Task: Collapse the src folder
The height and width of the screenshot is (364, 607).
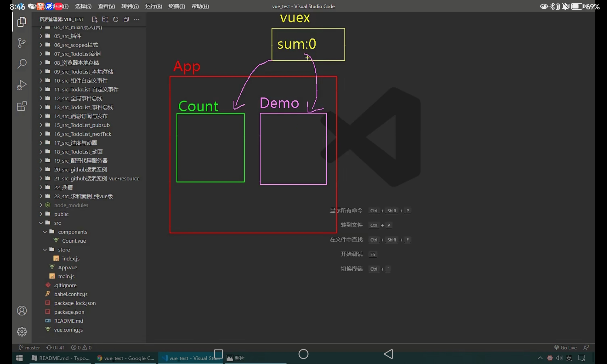Action: [x=57, y=223]
